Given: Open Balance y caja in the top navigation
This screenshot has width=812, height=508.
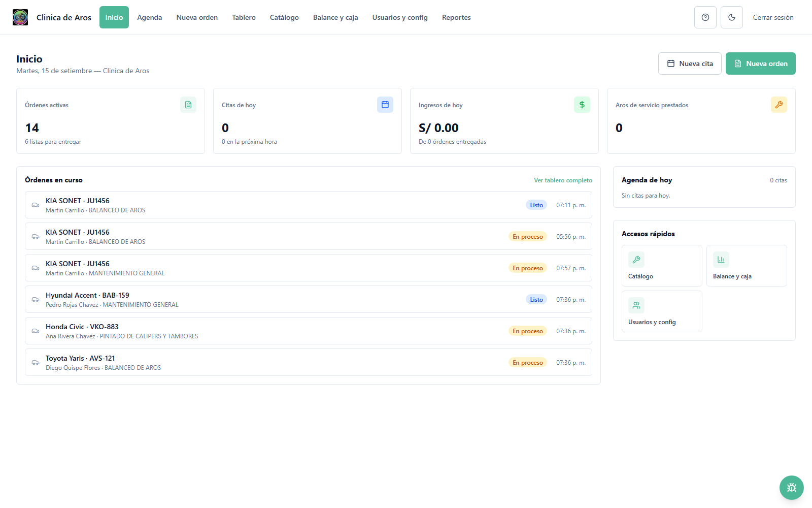Looking at the screenshot, I should tap(335, 17).
